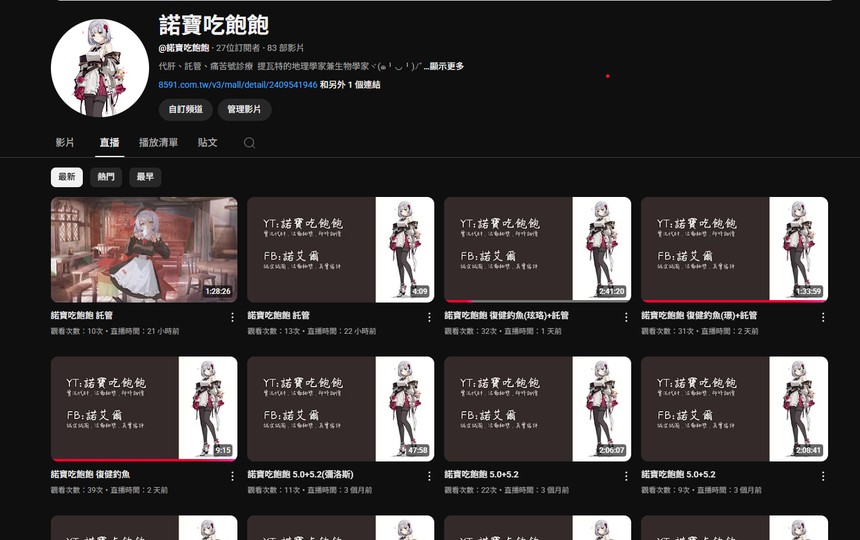Select the 直播 tab

(x=109, y=143)
